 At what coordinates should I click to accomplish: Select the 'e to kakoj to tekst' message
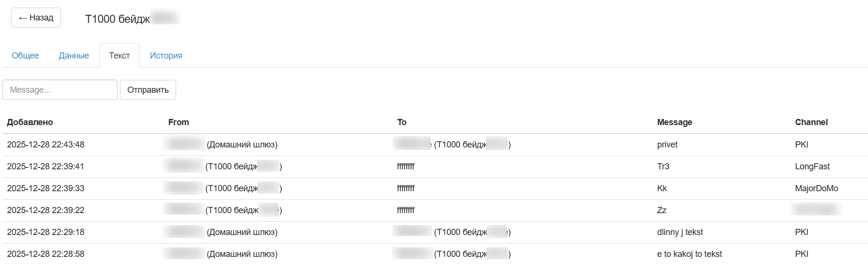coord(689,254)
